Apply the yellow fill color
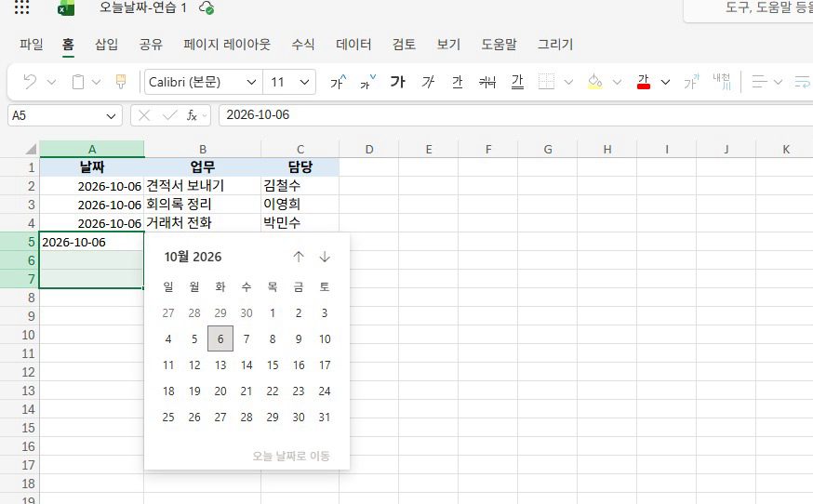The height and width of the screenshot is (504, 813). click(x=594, y=82)
